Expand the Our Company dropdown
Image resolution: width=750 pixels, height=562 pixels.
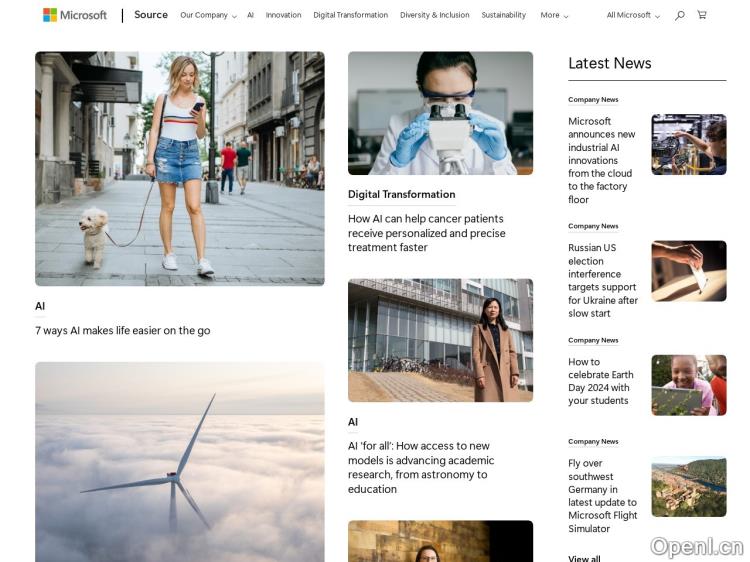coord(208,16)
